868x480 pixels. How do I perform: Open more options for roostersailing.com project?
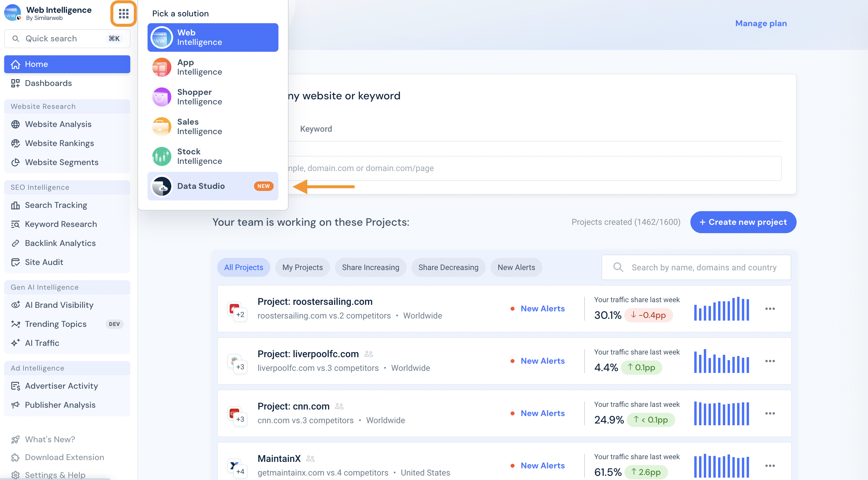pos(770,309)
